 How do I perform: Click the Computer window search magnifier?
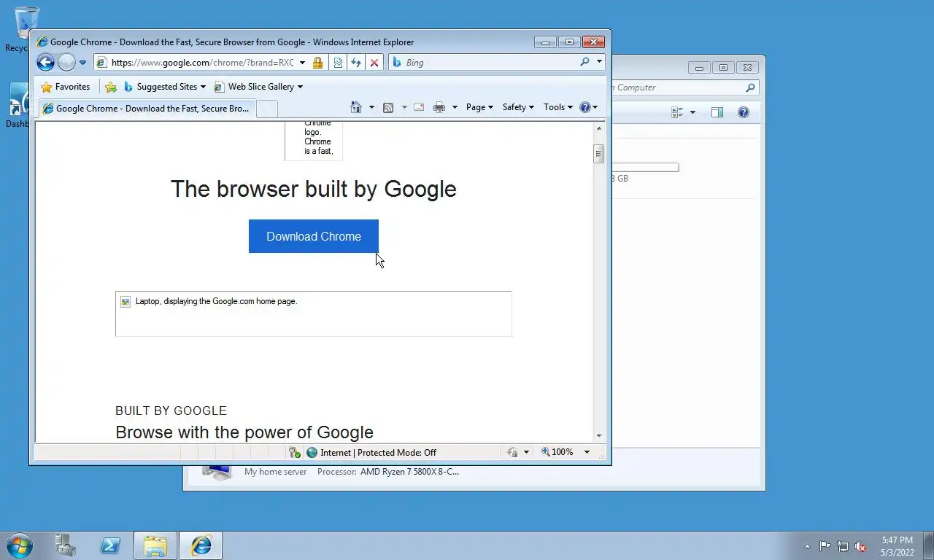[750, 87]
